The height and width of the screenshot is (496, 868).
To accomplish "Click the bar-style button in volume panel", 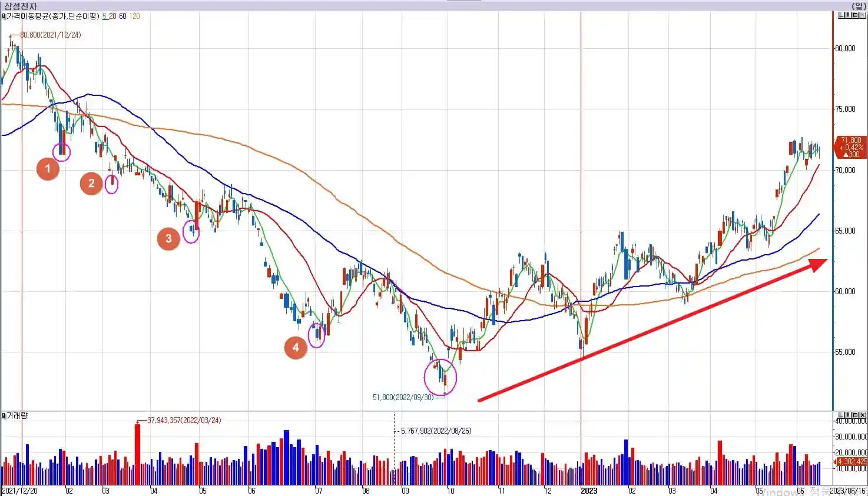I will pos(848,415).
